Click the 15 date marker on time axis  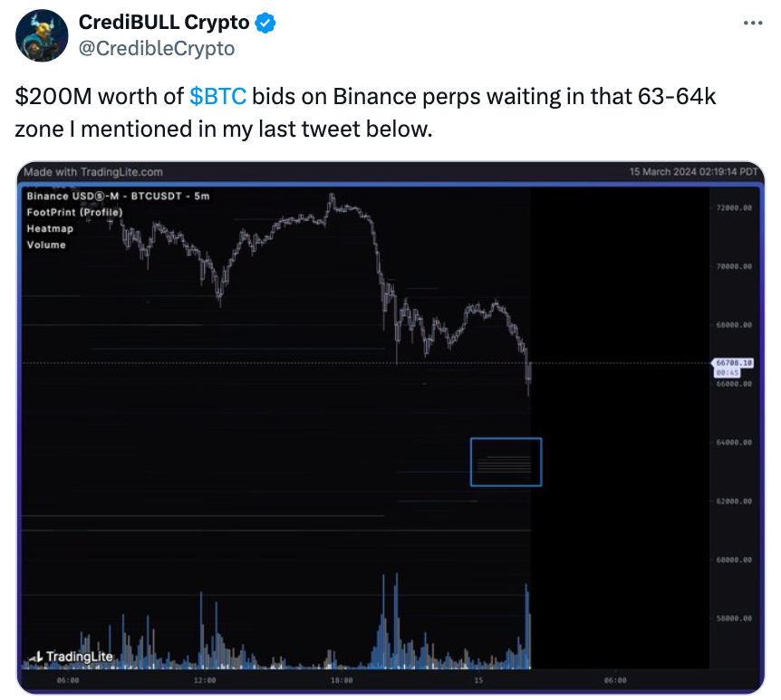coord(478,680)
